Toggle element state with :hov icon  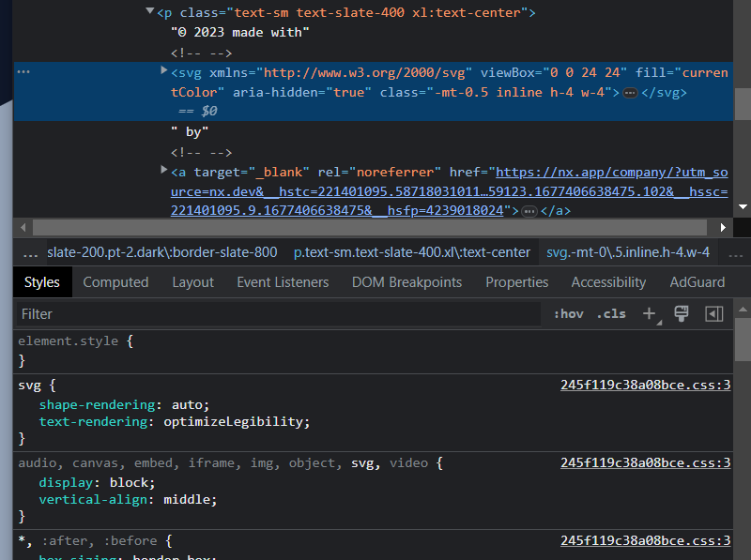567,313
